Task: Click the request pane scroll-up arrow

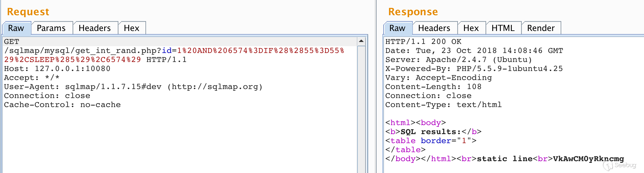Action: 361,41
